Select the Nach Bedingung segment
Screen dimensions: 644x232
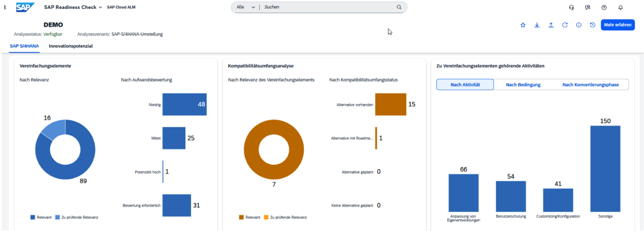(523, 85)
